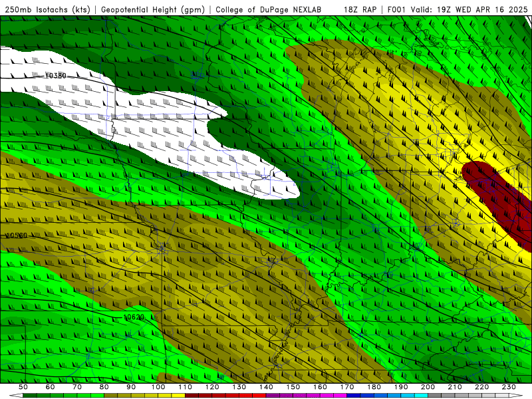Click the 80 value on the color scale
The image size is (532, 399).
point(104,387)
